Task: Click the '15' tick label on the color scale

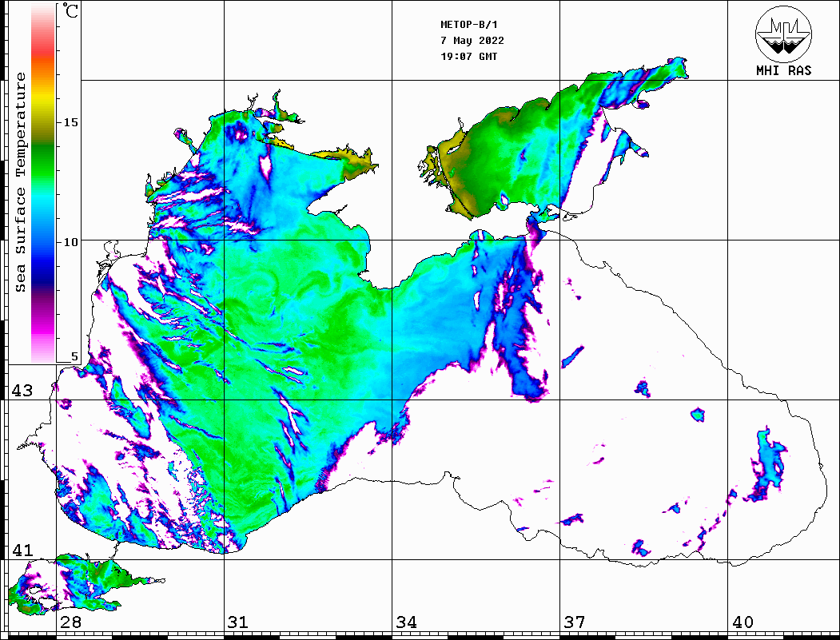Action: pyautogui.click(x=70, y=122)
